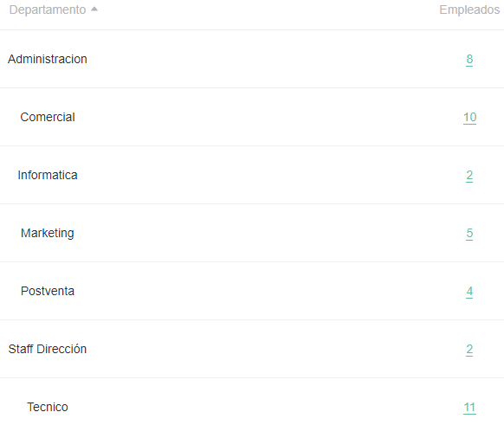Open Staff Dirección employee count 2 link
The image size is (504, 425).
click(x=469, y=349)
